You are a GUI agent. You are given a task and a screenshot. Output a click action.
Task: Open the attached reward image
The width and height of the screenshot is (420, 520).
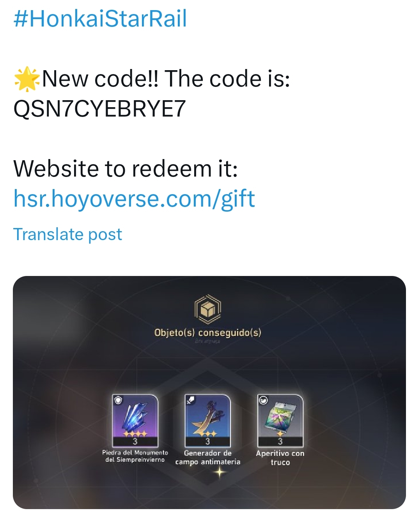point(209,392)
